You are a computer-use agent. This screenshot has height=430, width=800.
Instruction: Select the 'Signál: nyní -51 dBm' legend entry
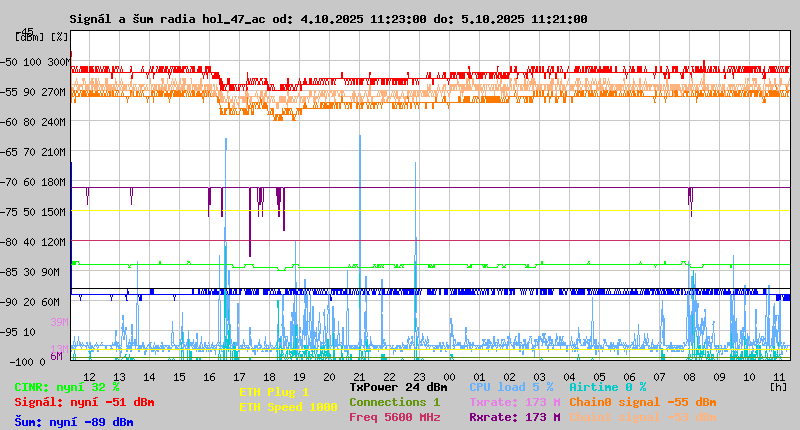[84, 402]
